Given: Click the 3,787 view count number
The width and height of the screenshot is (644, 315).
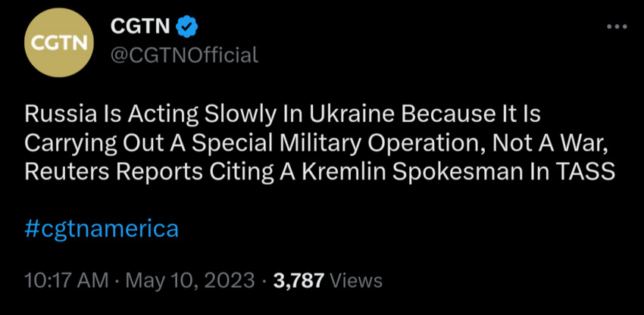Looking at the screenshot, I should [299, 280].
